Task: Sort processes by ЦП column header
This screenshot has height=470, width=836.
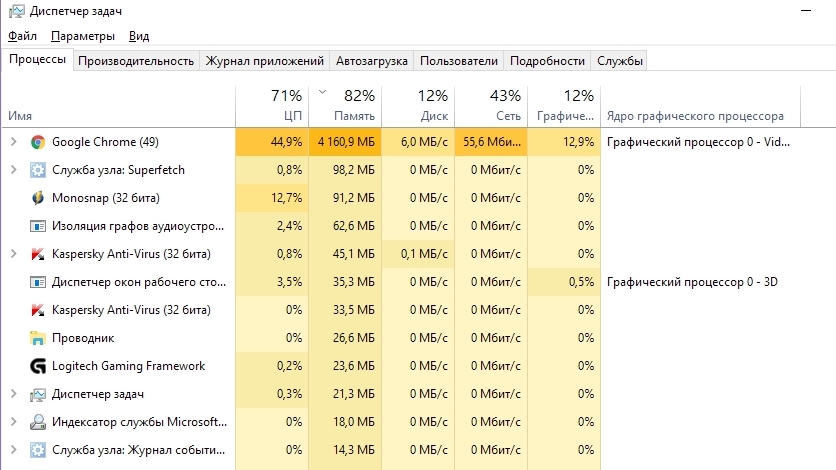Action: 272,105
